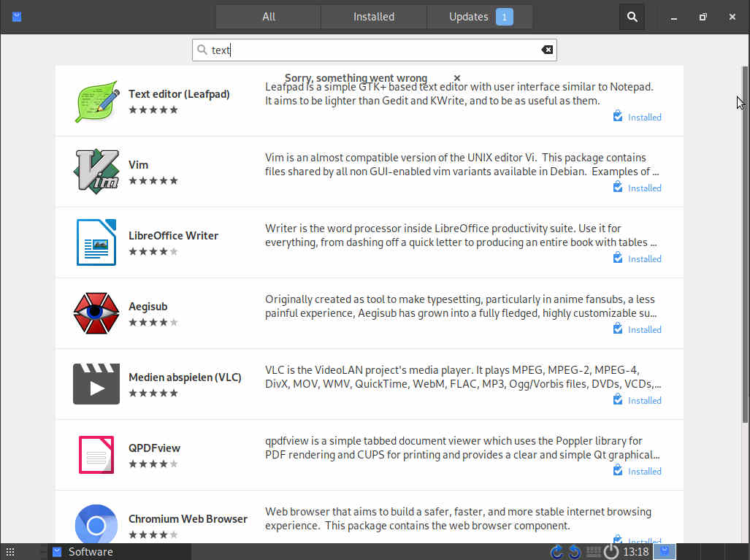Click the star rating under Leafpad

click(153, 110)
